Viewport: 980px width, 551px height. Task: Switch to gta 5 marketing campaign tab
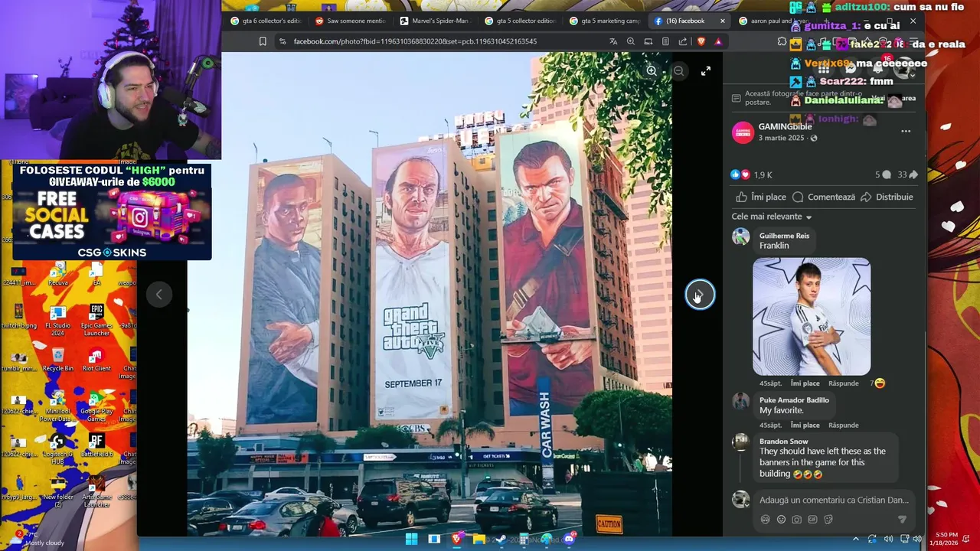[x=605, y=21]
